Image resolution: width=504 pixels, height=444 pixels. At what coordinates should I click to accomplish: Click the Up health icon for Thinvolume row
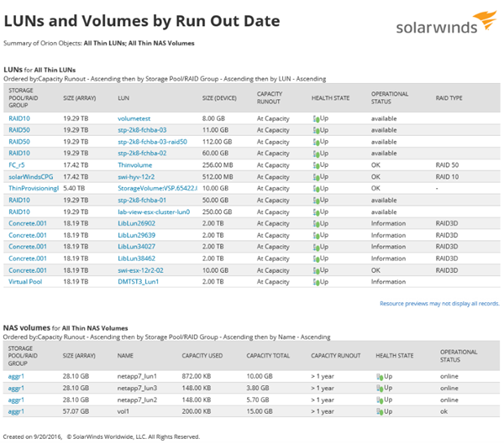[x=316, y=165]
